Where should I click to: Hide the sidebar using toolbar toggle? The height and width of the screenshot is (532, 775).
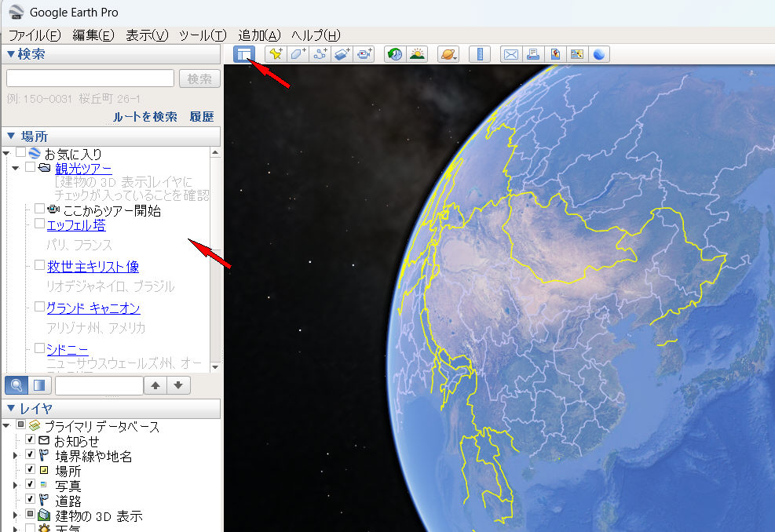pyautogui.click(x=244, y=54)
